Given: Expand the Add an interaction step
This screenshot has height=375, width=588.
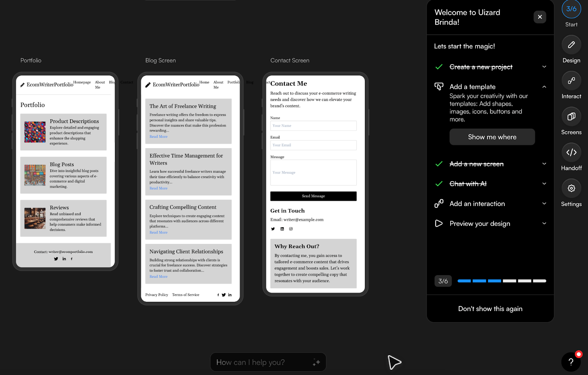Looking at the screenshot, I should (544, 203).
